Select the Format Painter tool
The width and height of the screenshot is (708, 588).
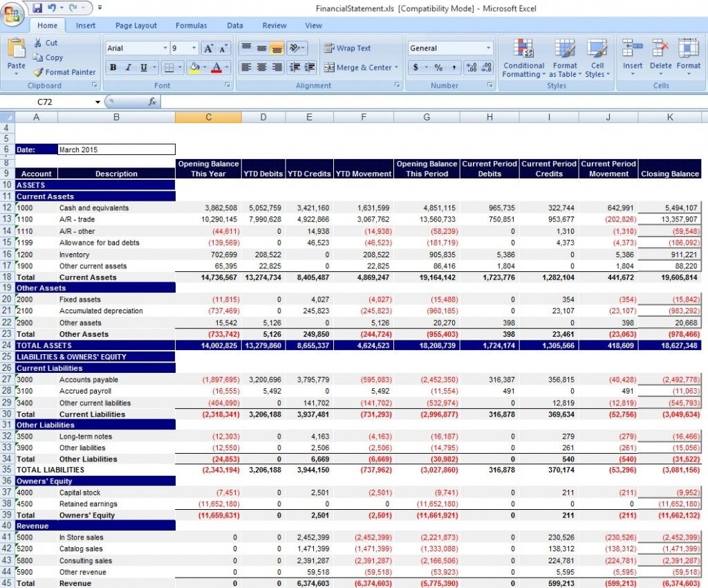[x=64, y=72]
